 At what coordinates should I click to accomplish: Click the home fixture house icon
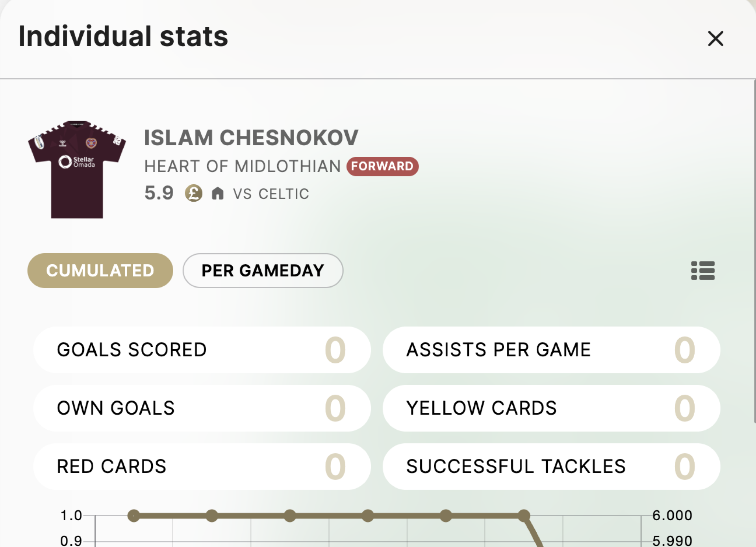(217, 193)
